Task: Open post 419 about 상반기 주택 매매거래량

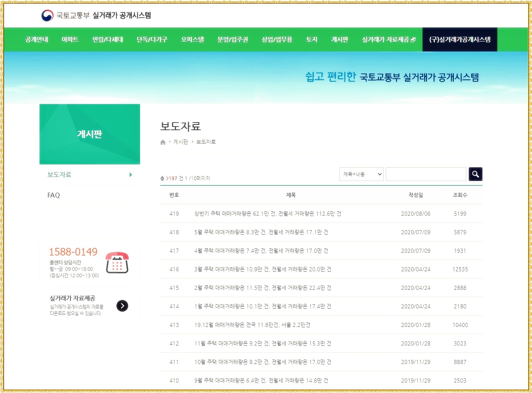Action: 268,214
